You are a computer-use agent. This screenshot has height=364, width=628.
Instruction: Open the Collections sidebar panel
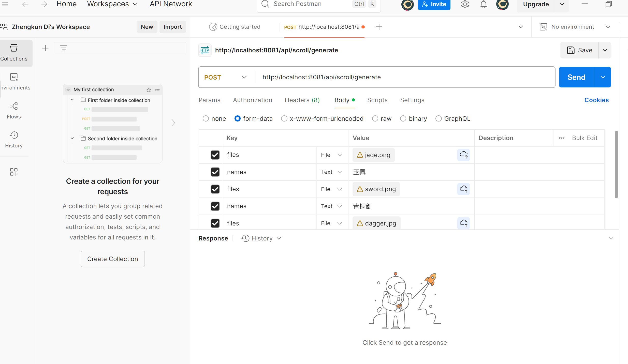(14, 53)
